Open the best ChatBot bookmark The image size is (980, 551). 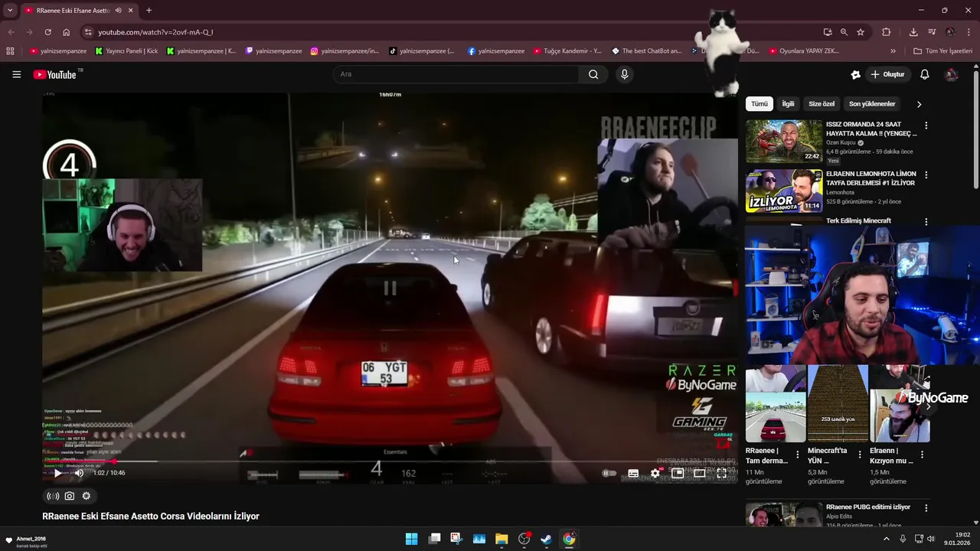click(x=646, y=51)
